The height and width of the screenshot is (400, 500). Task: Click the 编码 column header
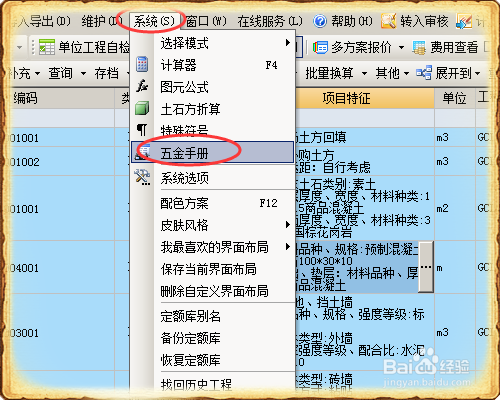tap(62, 98)
